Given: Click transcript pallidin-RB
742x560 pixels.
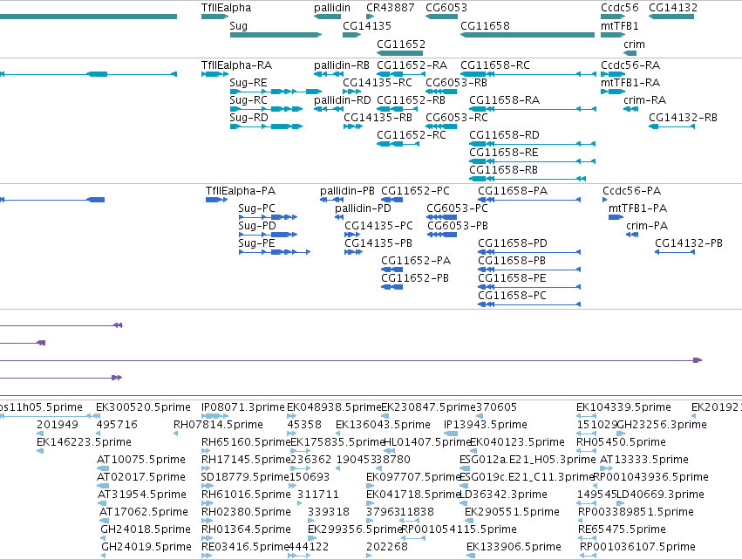Looking at the screenshot, I should tap(329, 74).
